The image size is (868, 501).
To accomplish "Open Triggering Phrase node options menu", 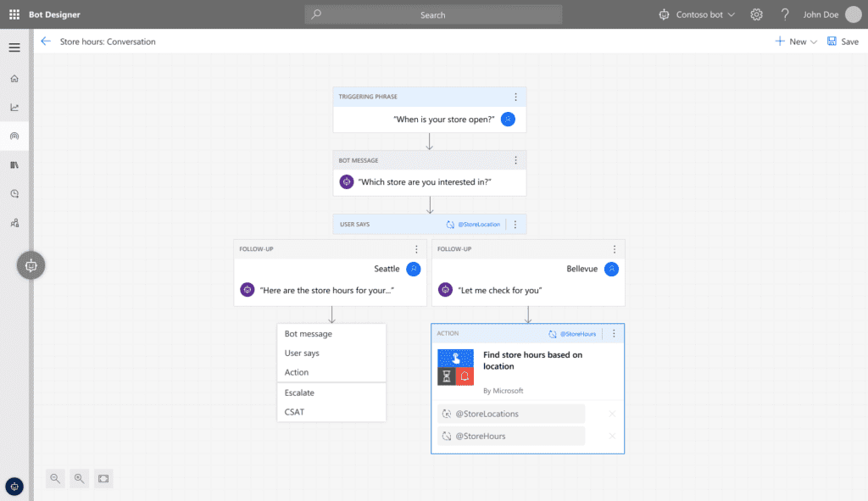I will click(515, 97).
